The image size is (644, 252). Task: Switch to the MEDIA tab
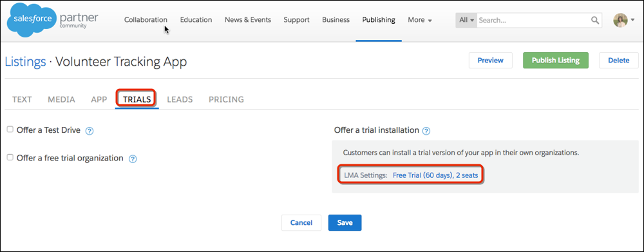tap(62, 99)
